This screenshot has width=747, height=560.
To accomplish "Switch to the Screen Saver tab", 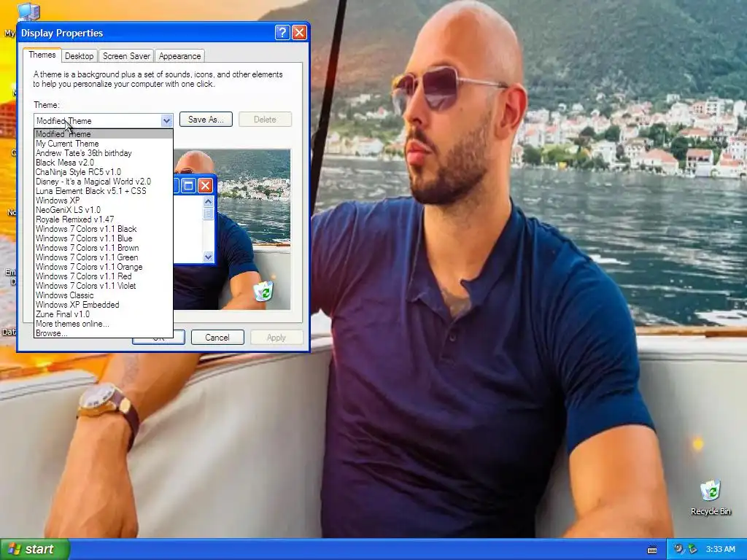I will click(126, 55).
